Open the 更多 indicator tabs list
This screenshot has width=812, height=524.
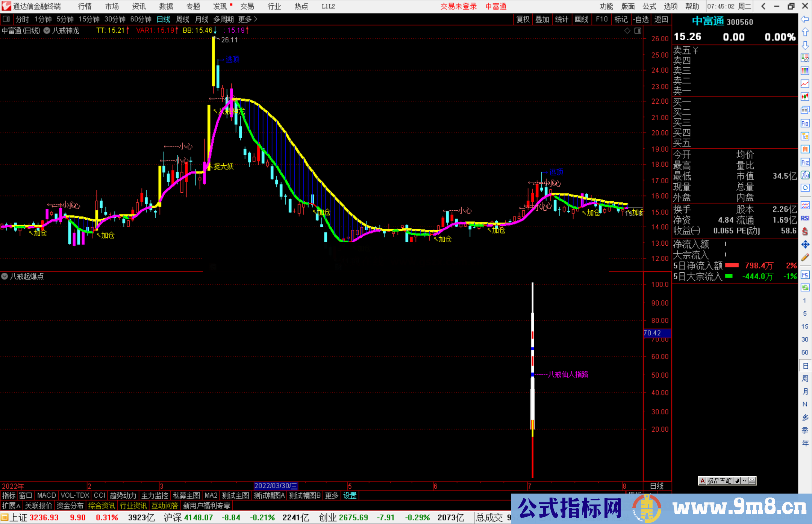pyautogui.click(x=332, y=496)
